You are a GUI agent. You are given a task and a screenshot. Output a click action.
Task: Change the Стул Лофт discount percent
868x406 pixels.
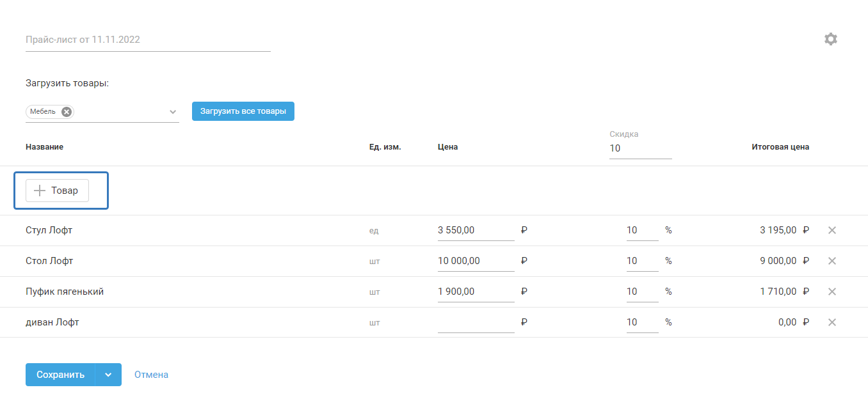point(641,230)
